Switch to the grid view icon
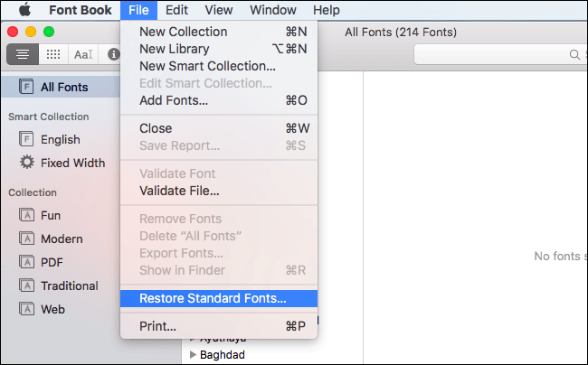Screen dimensions: 588x365 click(53, 54)
